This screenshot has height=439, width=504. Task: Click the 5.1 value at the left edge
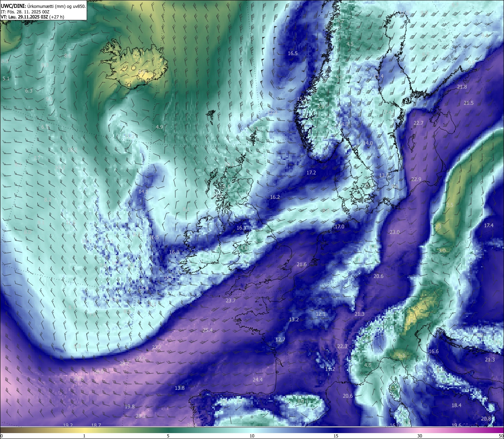pos(6,78)
